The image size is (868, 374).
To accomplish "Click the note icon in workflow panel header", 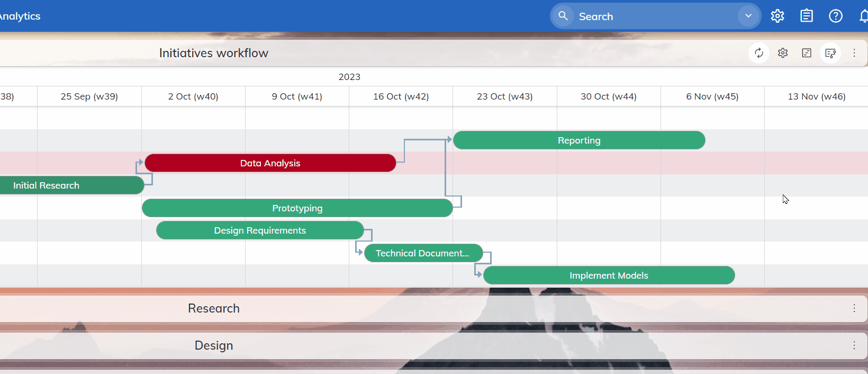I will (807, 53).
